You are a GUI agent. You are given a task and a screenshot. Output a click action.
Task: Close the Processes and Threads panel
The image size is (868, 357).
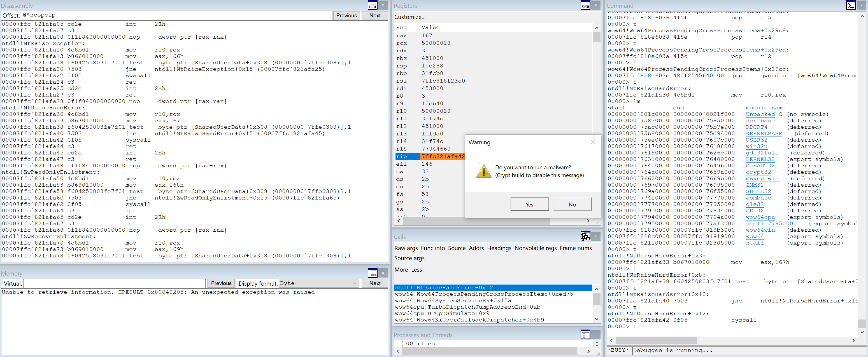[x=596, y=334]
